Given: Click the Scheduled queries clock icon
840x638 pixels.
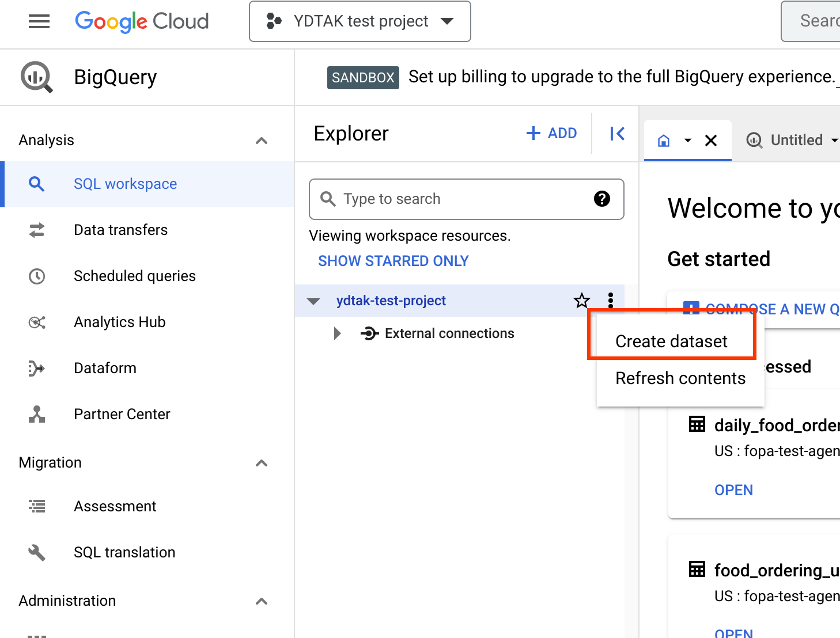Looking at the screenshot, I should [37, 276].
